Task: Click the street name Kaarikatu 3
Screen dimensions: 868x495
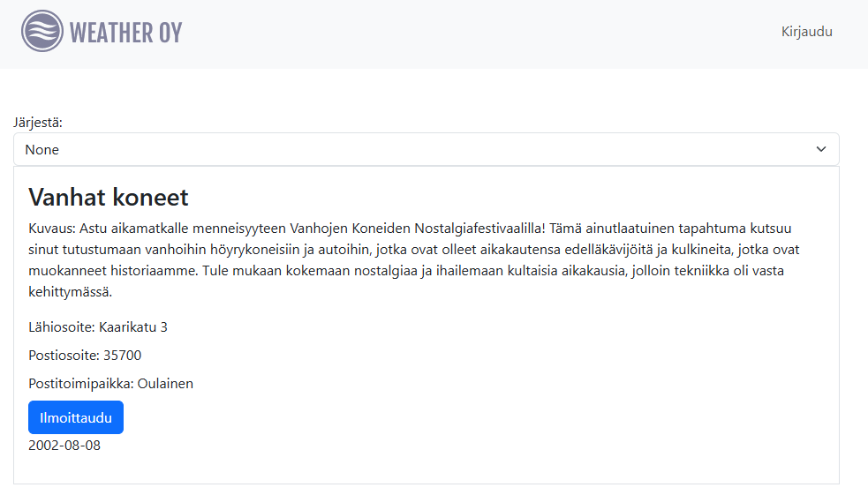Action: pos(133,327)
